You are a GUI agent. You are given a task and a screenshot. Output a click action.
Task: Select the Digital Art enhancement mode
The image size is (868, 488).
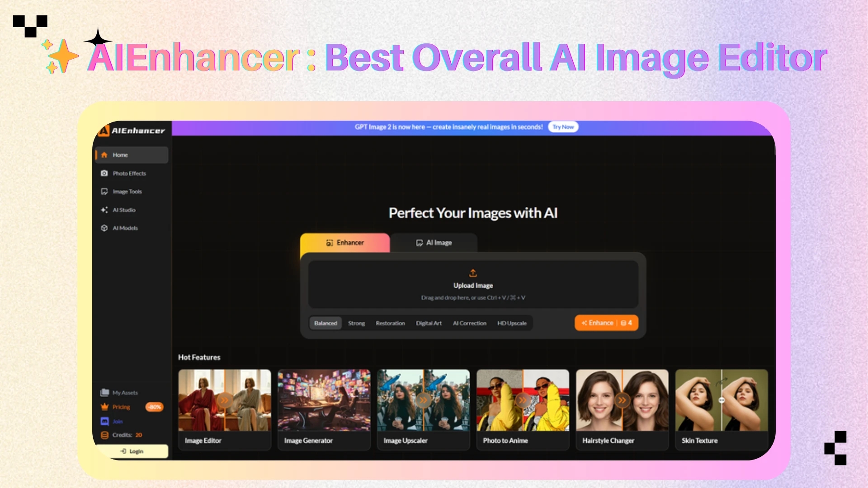pyautogui.click(x=429, y=323)
